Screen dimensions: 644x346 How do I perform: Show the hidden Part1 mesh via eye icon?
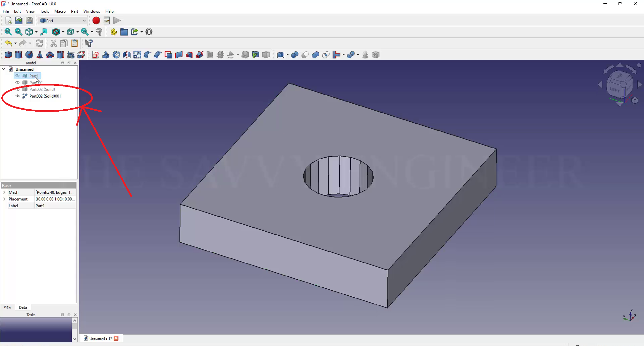[17, 76]
